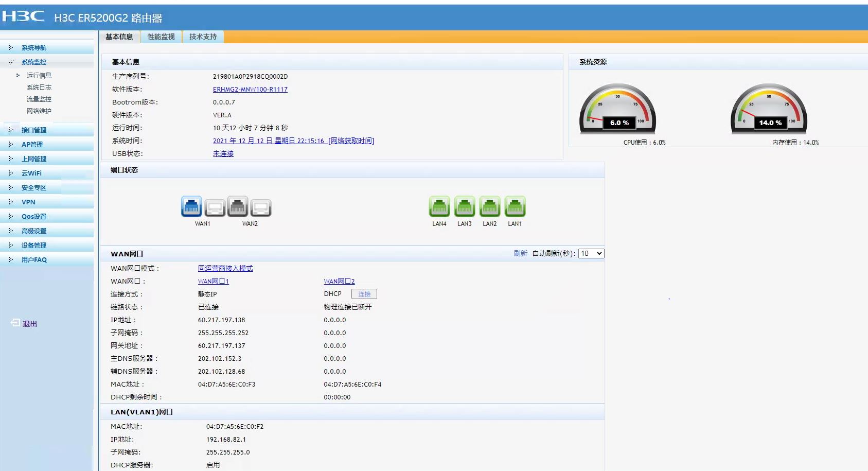Open the auto-refresh seconds dropdown
868x471 pixels.
[591, 253]
